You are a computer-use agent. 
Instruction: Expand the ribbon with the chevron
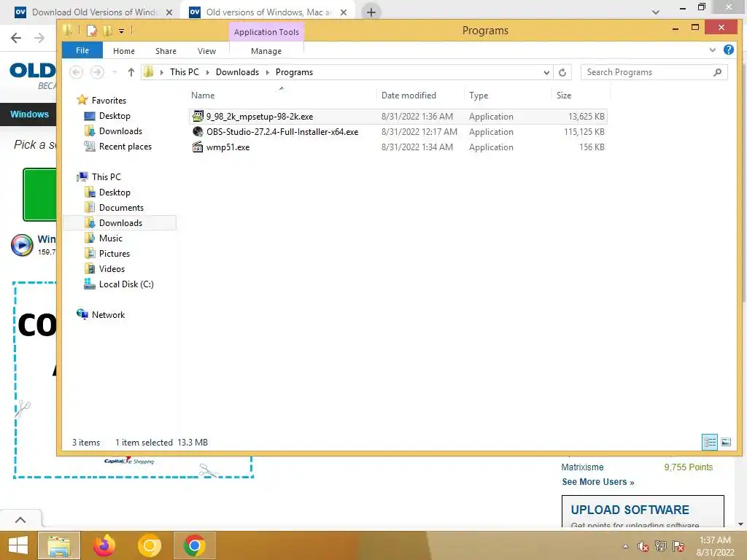click(x=712, y=50)
